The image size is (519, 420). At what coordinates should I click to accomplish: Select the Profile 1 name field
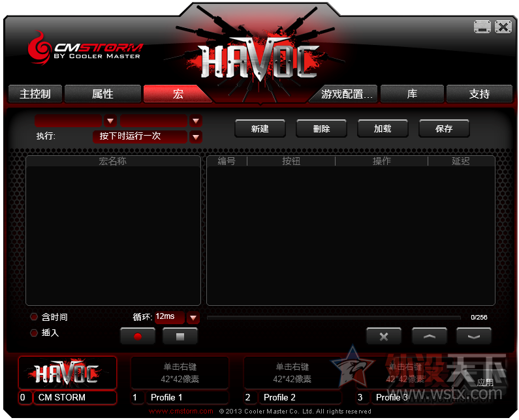coord(187,397)
